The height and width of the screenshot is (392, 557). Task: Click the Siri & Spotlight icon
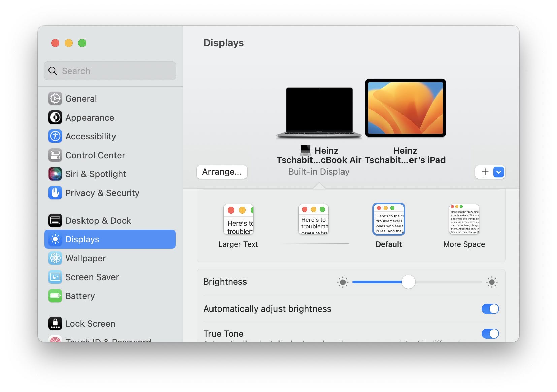tap(55, 174)
